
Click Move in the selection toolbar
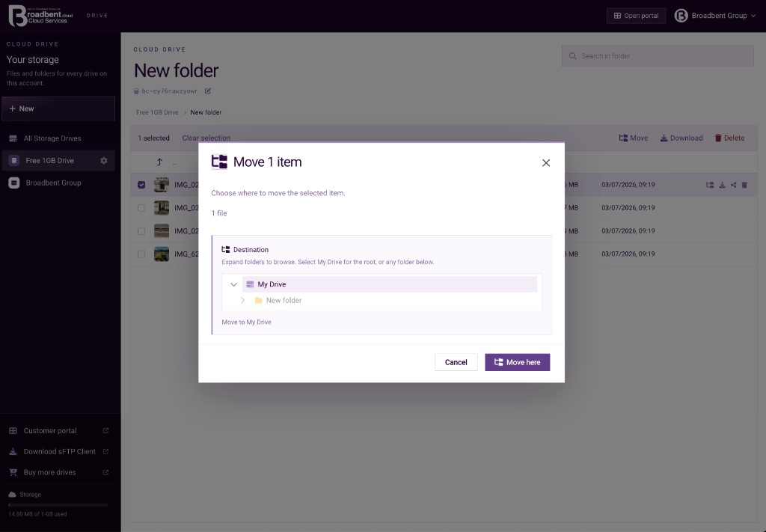633,138
